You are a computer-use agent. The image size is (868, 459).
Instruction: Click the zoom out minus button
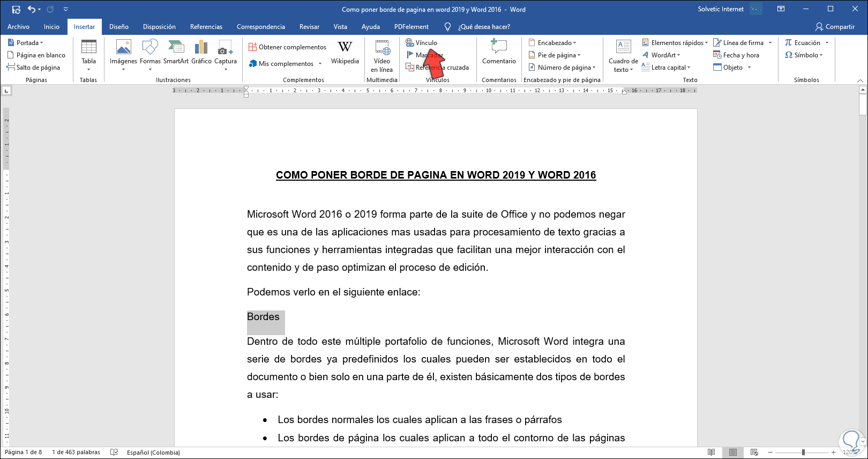click(770, 452)
